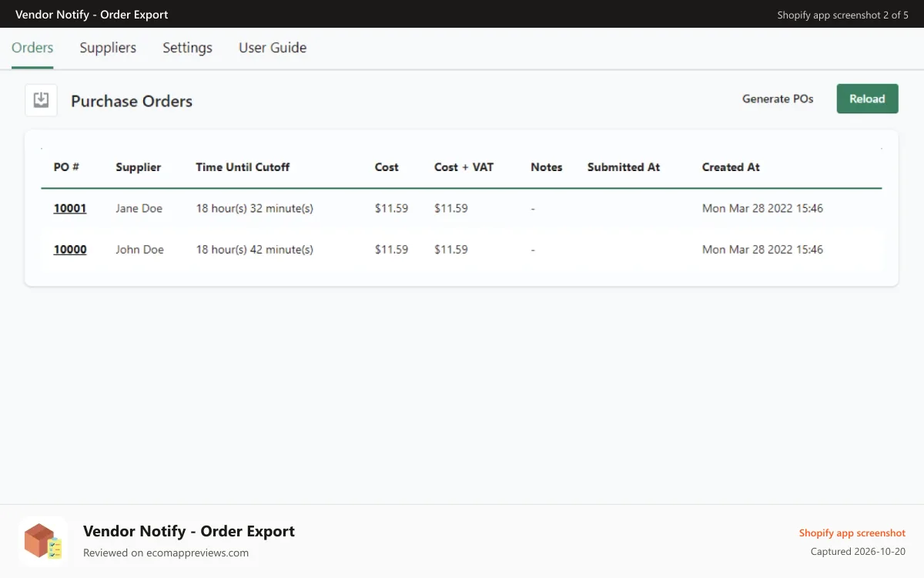Click the Vendor Notify box app icon
Viewport: 924px width, 578px height.
point(43,541)
